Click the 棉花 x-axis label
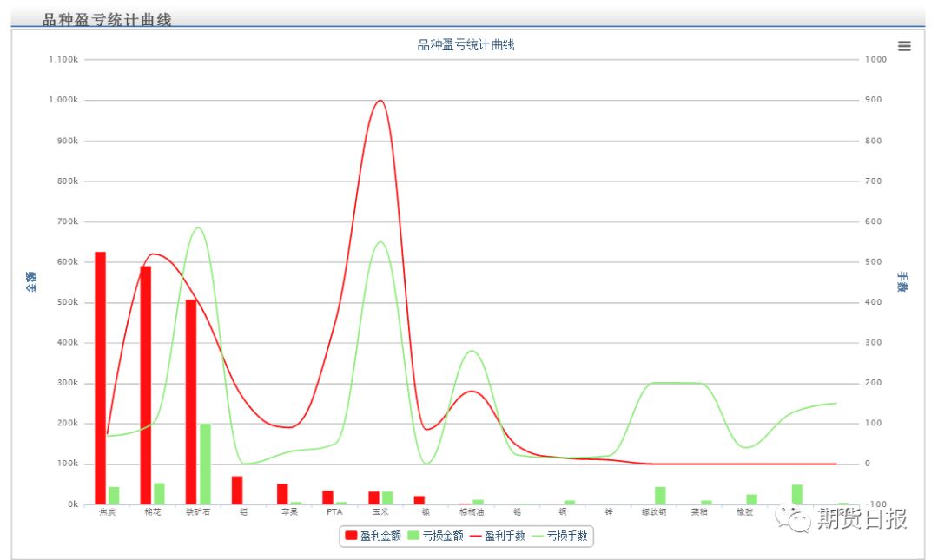The height and width of the screenshot is (560, 938). click(153, 512)
